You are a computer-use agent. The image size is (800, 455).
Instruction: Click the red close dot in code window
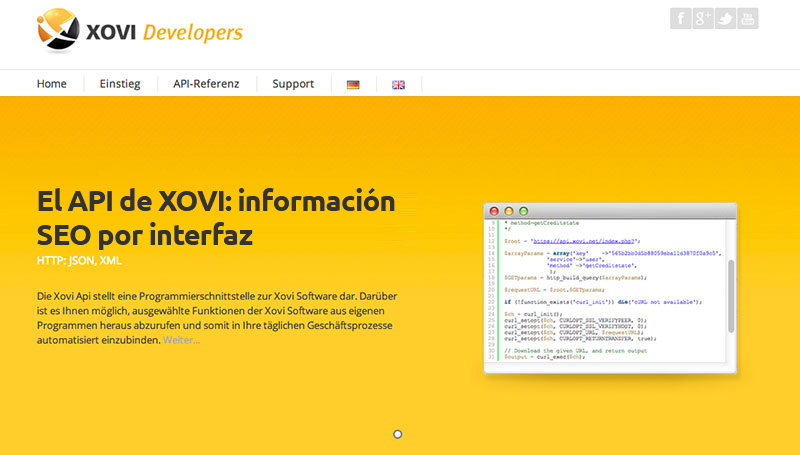point(494,211)
